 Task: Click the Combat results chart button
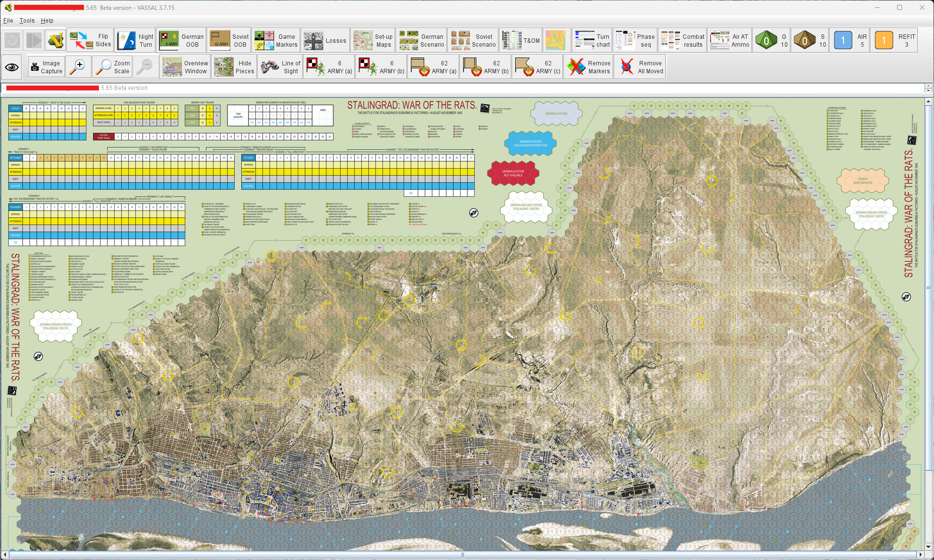pyautogui.click(x=683, y=40)
